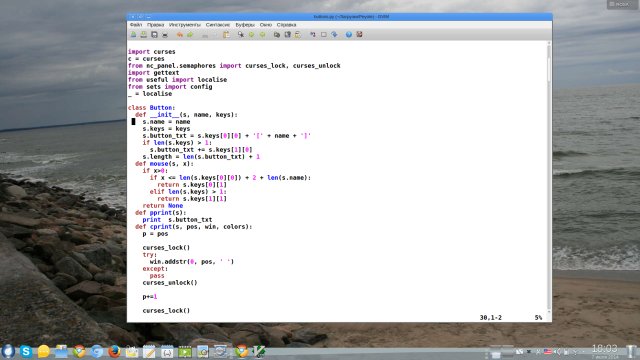Find next occurrence using the toolbar icon
Viewport: 640px width, 360px height.
pyautogui.click(x=251, y=35)
